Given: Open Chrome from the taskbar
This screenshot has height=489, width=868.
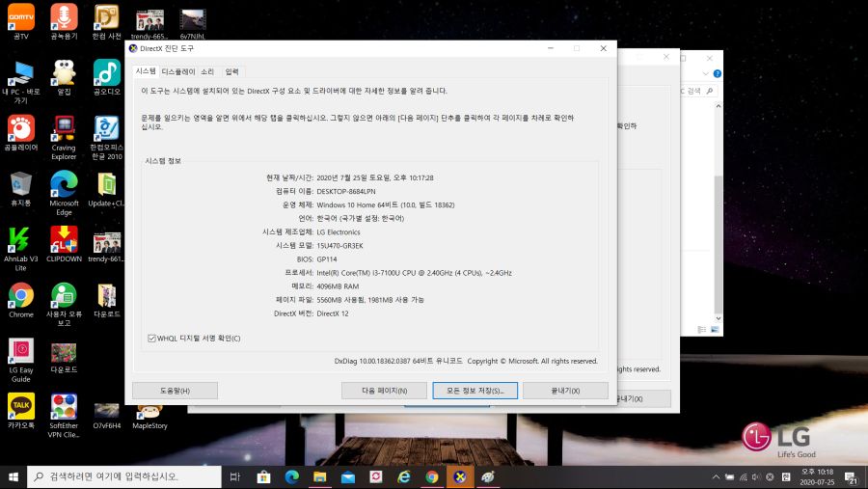Looking at the screenshot, I should point(432,476).
